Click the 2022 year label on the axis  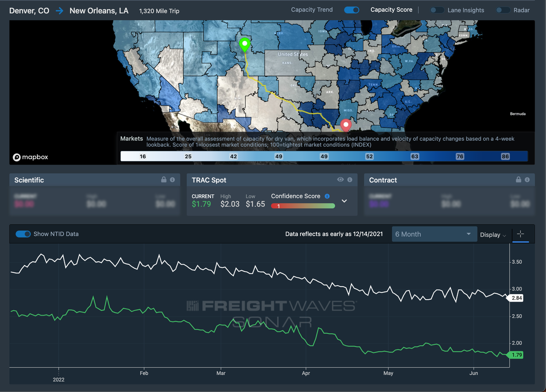(59, 380)
